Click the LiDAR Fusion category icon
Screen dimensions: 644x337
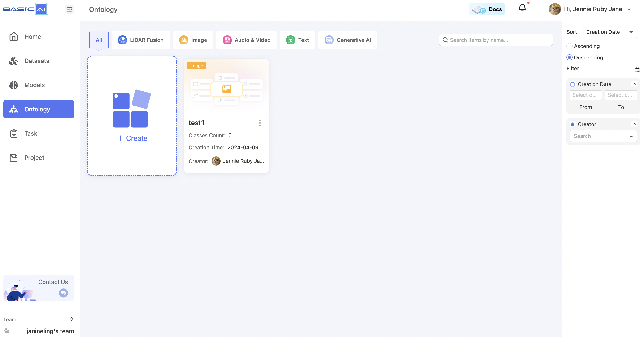pyautogui.click(x=122, y=40)
